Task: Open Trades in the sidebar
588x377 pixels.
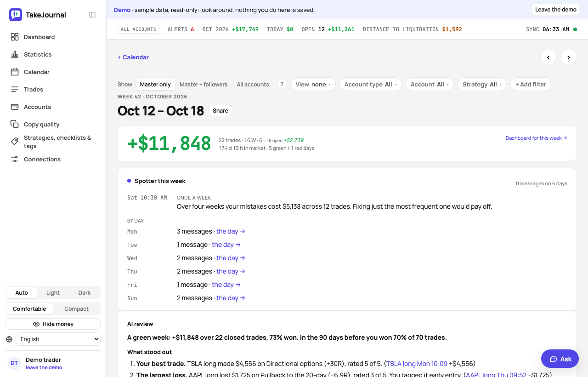Action: (34, 89)
